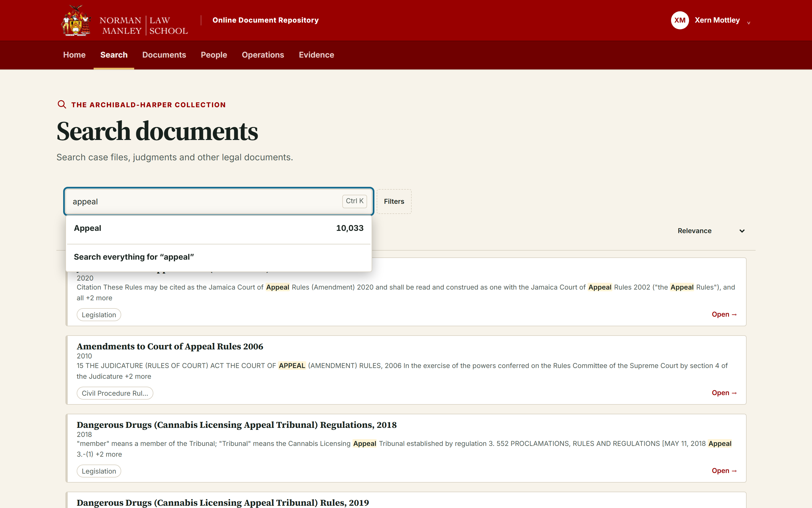Choose the Appeal suggestion with 10,033 results
Viewport: 812px width, 508px height.
(x=219, y=228)
